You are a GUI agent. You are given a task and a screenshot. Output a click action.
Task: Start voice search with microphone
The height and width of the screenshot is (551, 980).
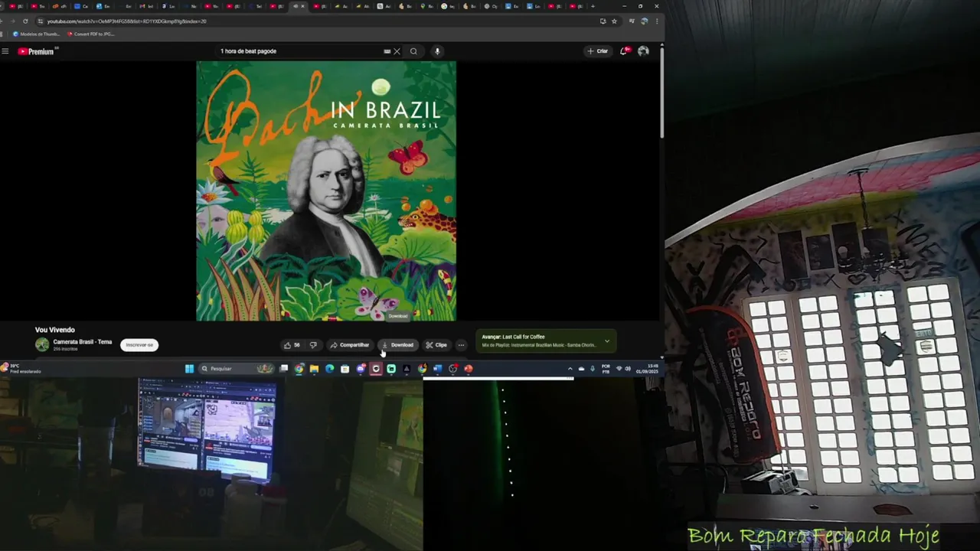[x=437, y=51]
